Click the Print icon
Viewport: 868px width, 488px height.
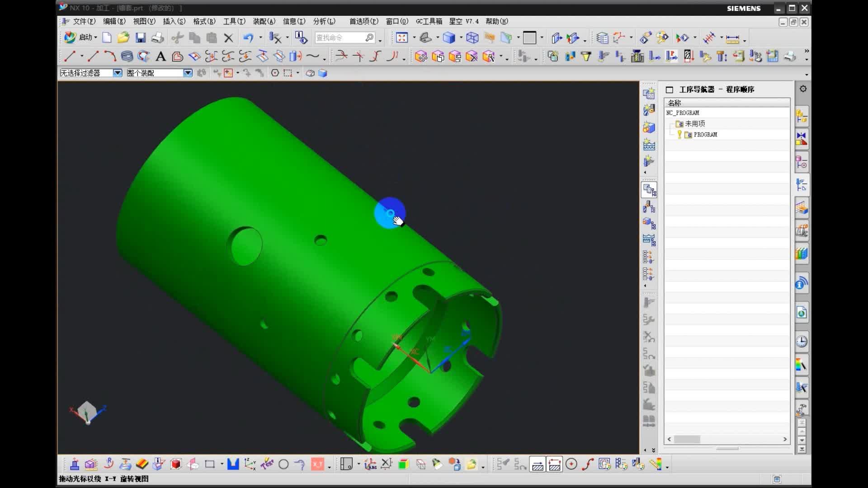click(157, 38)
